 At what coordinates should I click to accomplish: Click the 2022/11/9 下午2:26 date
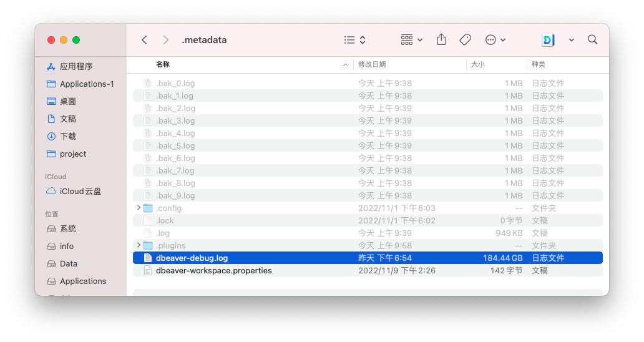pos(397,271)
